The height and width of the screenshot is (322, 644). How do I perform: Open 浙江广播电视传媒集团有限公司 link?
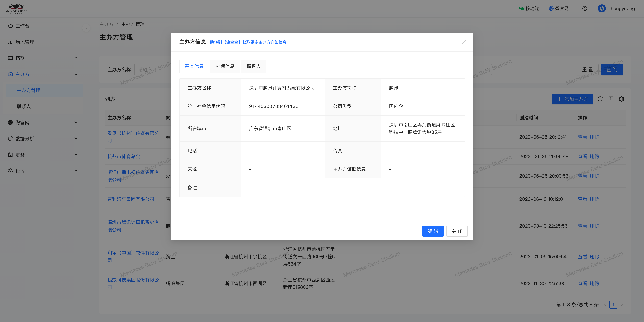point(133,176)
